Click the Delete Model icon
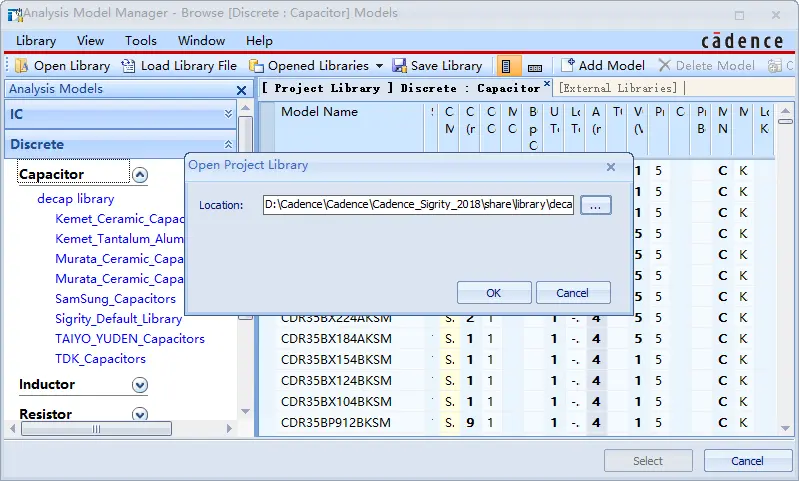 click(664, 65)
